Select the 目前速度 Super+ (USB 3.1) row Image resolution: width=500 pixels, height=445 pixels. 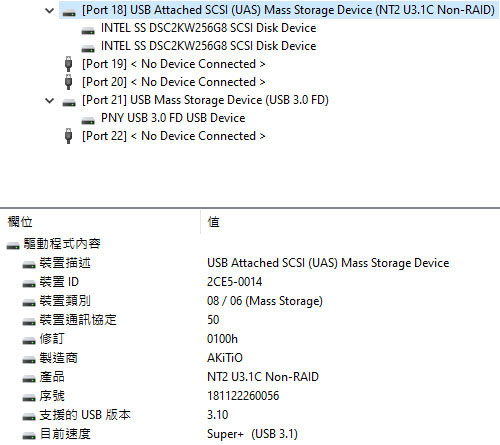(x=250, y=434)
